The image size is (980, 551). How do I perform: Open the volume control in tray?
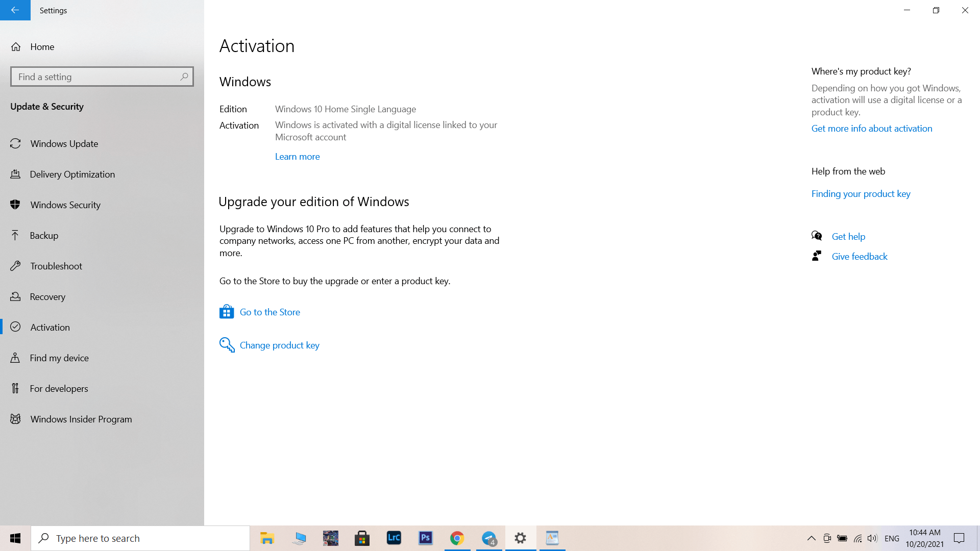872,538
